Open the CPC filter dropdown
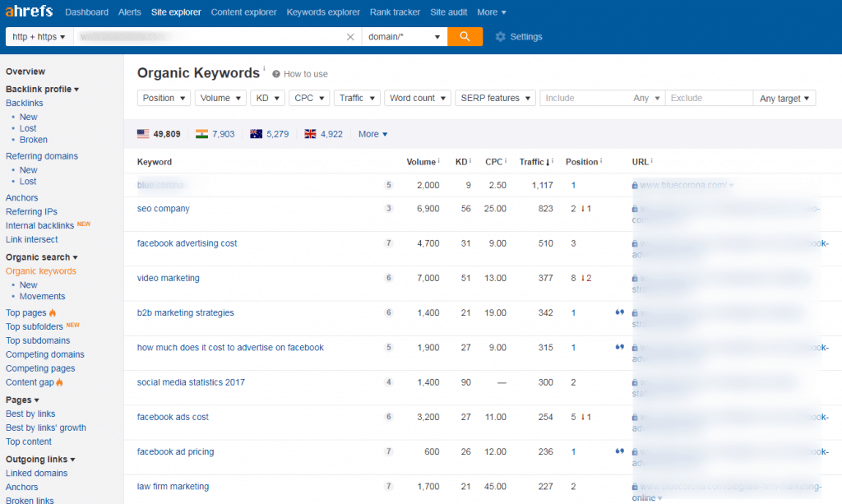The image size is (842, 504). click(309, 98)
